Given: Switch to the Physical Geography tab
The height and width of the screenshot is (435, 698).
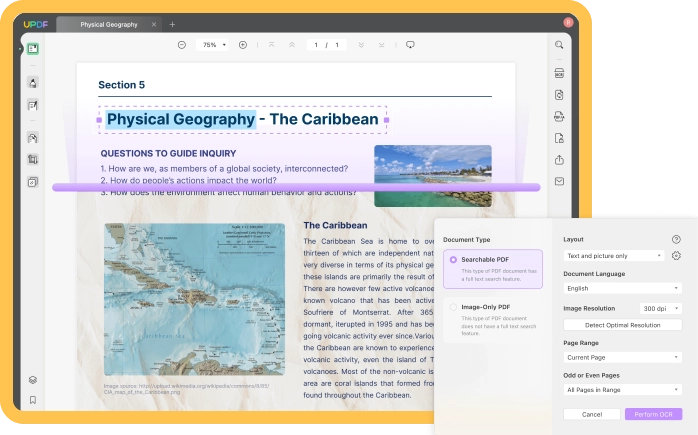Looking at the screenshot, I should click(x=107, y=24).
